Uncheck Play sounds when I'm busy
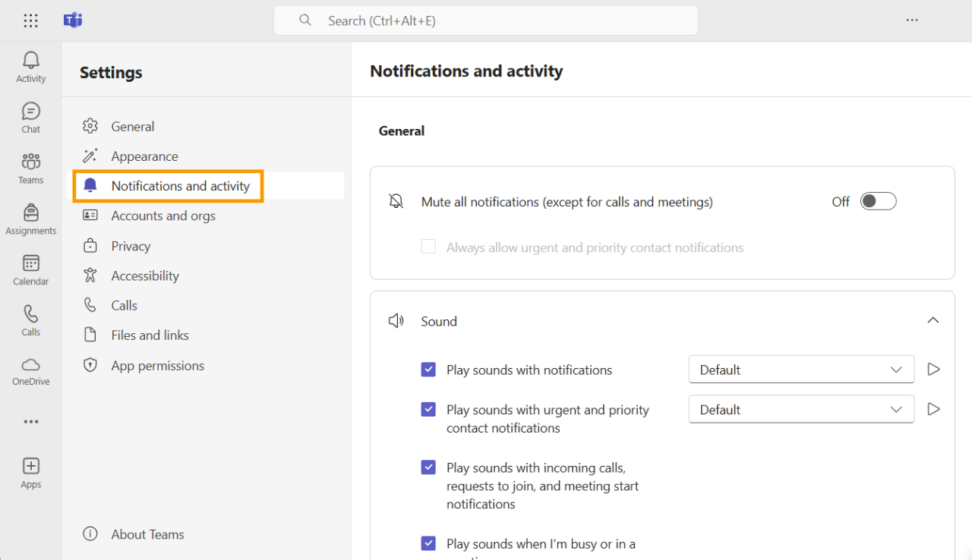Screen dimensions: 972x560 [428, 543]
